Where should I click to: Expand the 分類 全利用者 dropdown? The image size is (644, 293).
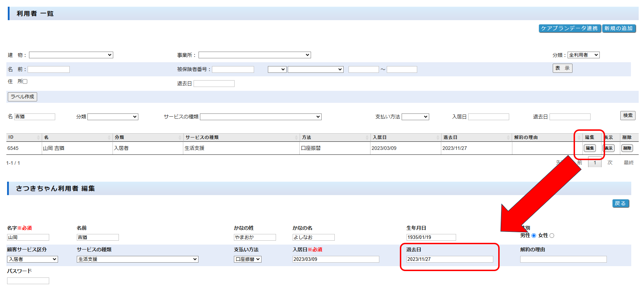coord(583,55)
